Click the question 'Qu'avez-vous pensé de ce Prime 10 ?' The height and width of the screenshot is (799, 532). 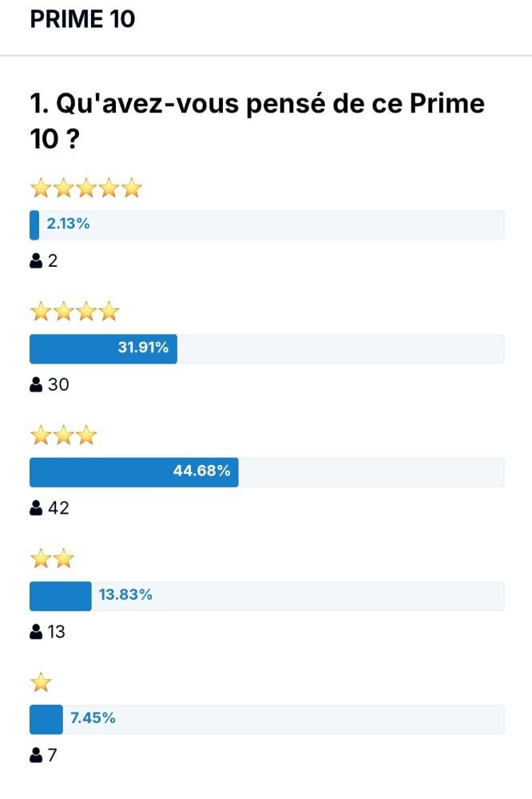tap(257, 121)
